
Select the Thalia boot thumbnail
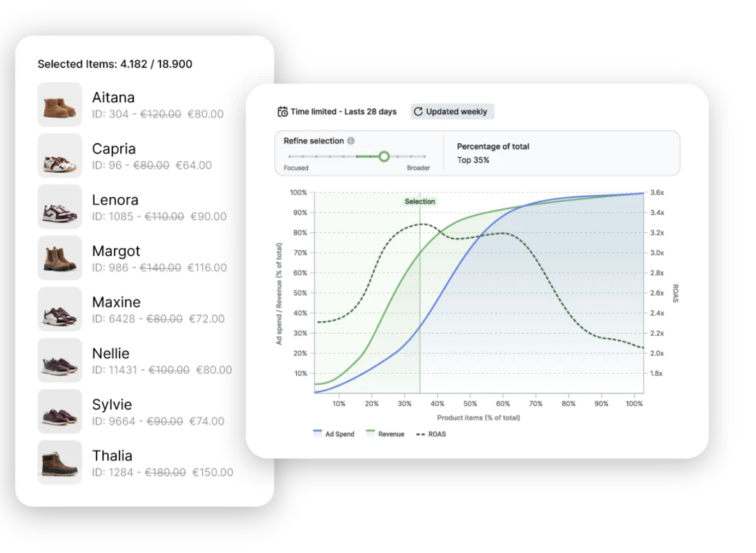(60, 463)
